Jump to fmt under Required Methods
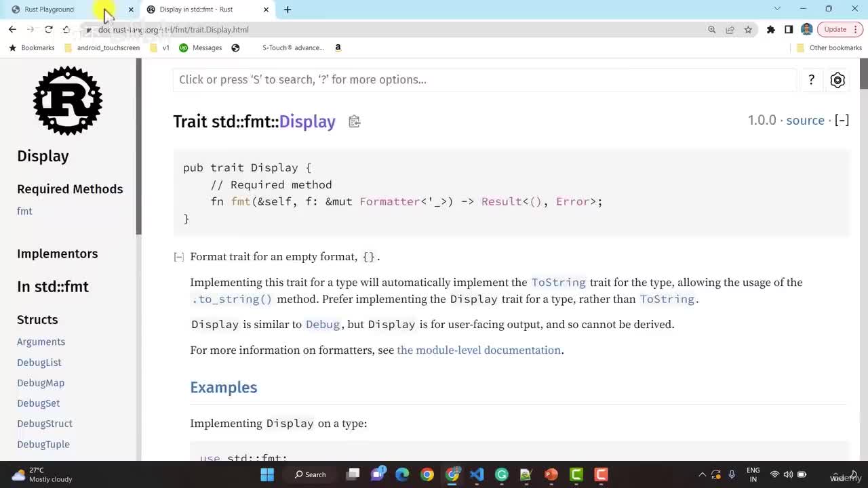Viewport: 868px width, 488px height. pos(24,211)
